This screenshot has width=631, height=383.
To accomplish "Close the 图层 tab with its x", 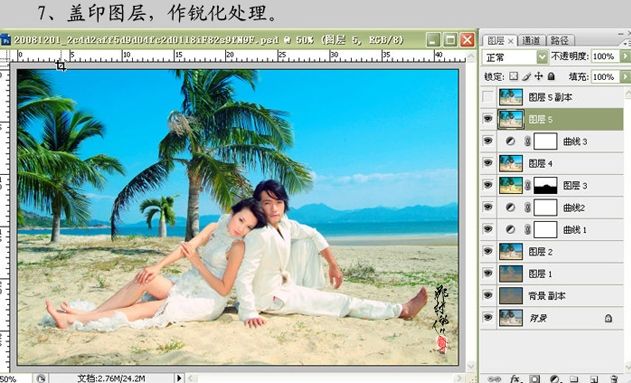I will (510, 41).
